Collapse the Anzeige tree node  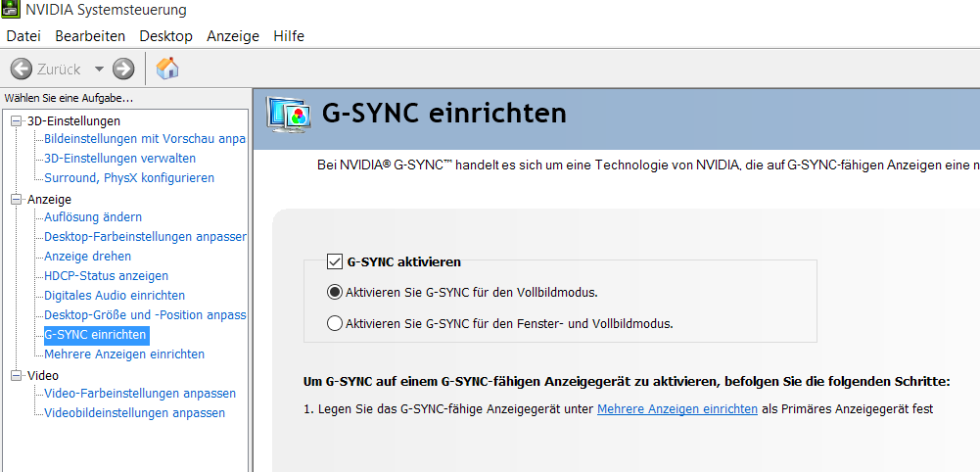tap(17, 200)
